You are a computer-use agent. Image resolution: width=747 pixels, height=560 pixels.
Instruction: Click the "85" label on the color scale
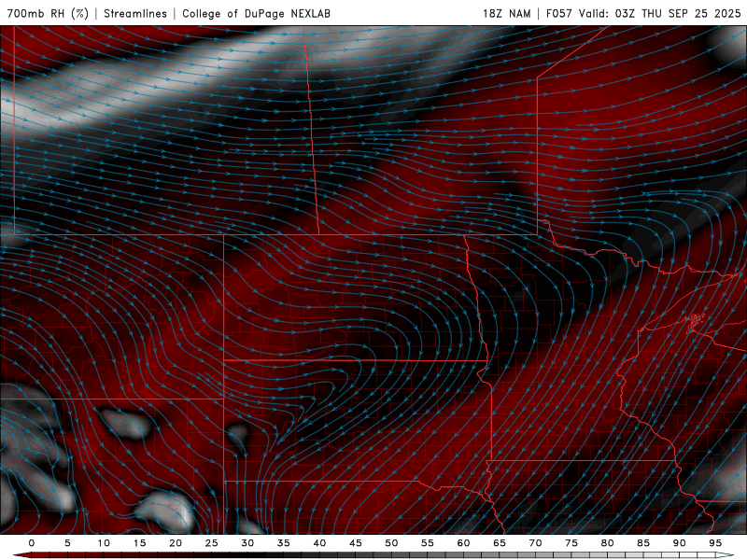click(643, 543)
